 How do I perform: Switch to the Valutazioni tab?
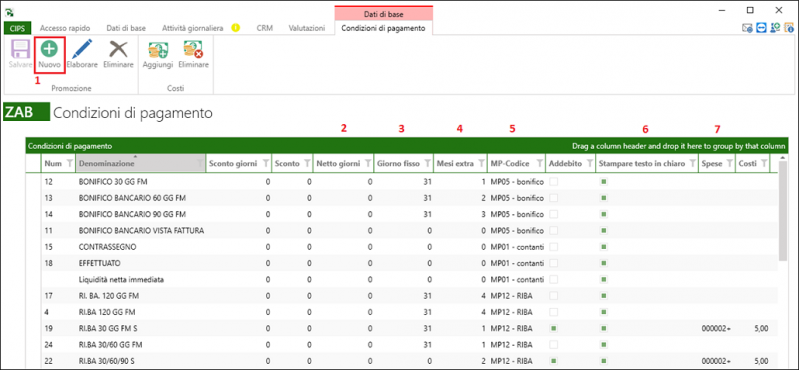(x=307, y=28)
